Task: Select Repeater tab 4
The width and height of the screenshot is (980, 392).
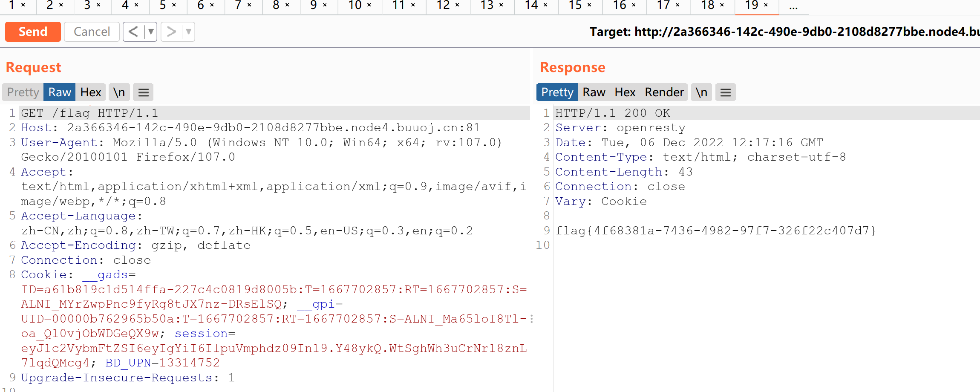Action: [x=125, y=5]
